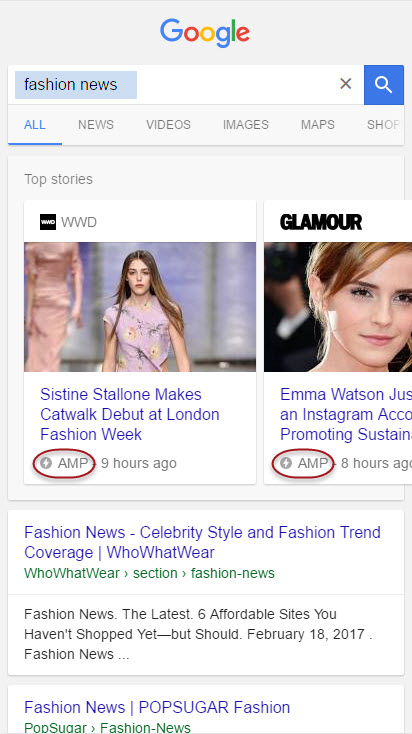Viewport: 412px width, 734px height.
Task: Click the WWD publisher logo icon
Action: (x=48, y=222)
